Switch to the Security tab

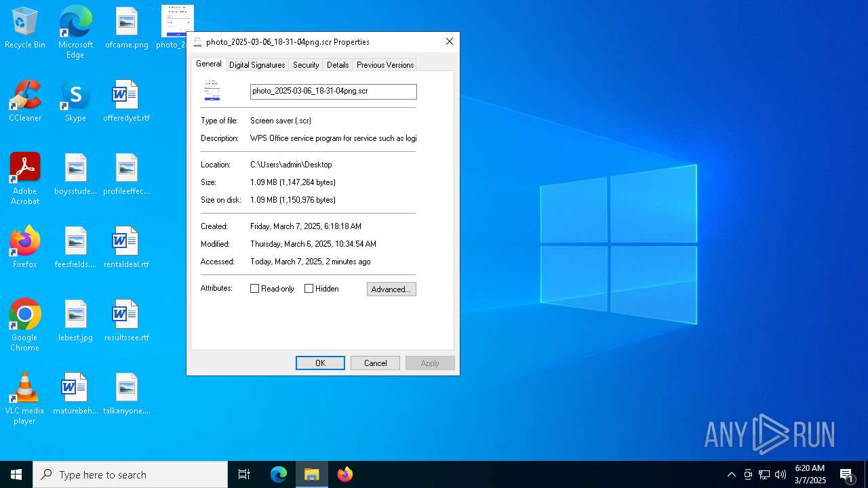tap(306, 65)
